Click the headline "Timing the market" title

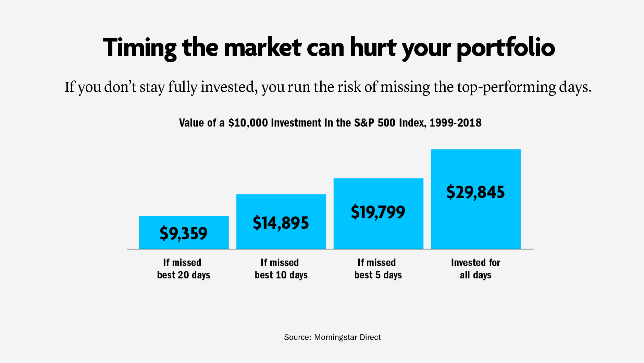coord(328,47)
